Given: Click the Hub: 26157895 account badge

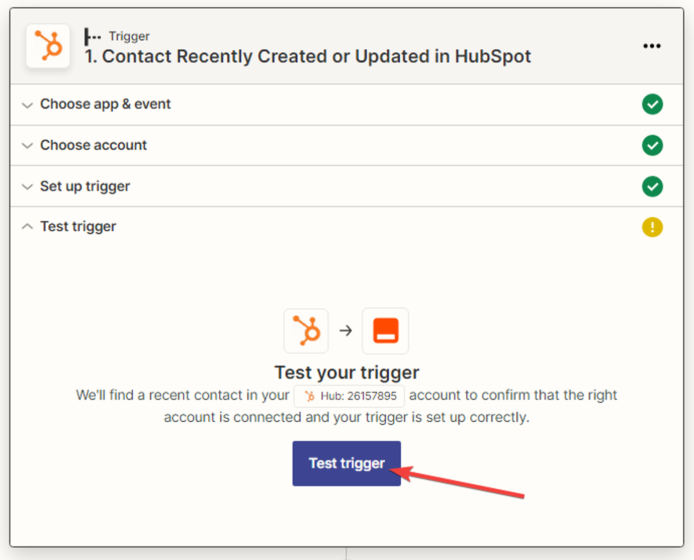Looking at the screenshot, I should pyautogui.click(x=350, y=396).
